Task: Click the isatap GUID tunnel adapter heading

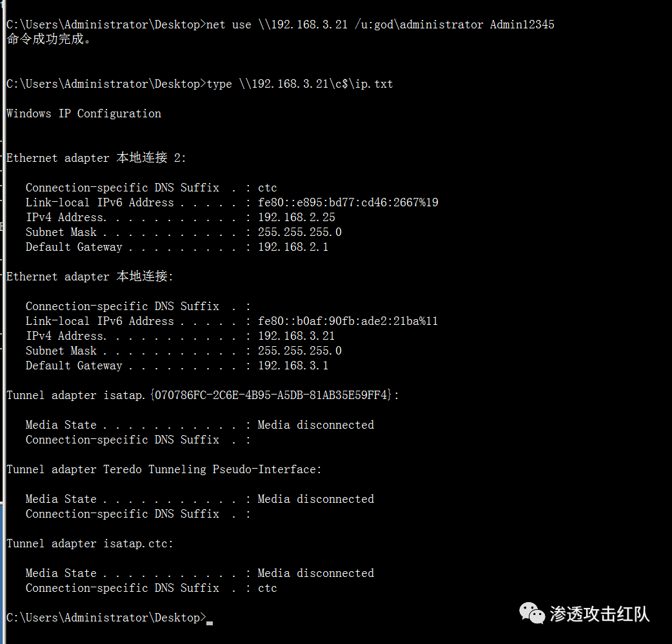Action: [x=203, y=395]
